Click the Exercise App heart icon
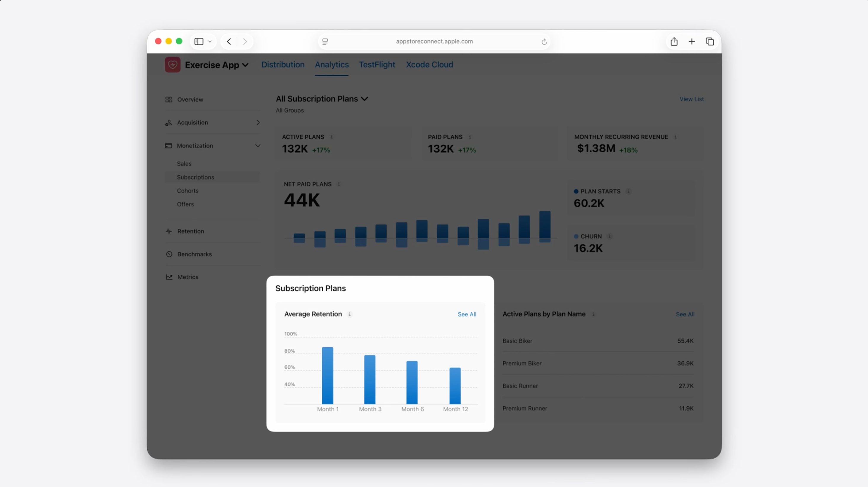 coord(172,65)
